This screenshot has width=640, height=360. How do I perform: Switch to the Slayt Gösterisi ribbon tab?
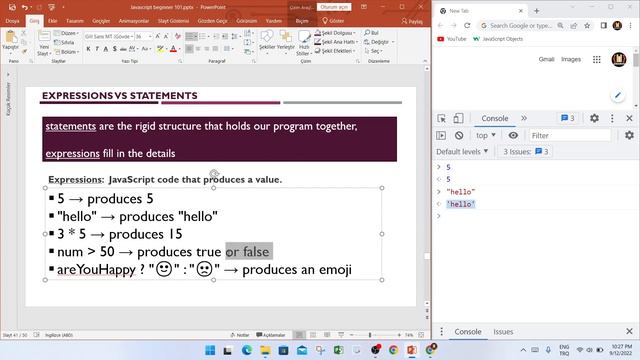173,21
